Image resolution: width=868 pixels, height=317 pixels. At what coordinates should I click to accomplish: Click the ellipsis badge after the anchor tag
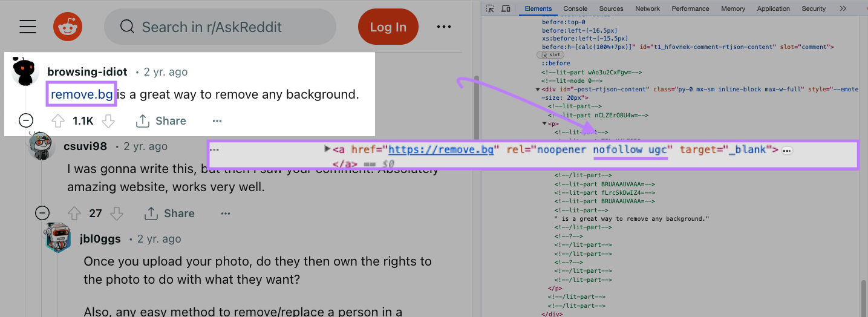(x=787, y=149)
